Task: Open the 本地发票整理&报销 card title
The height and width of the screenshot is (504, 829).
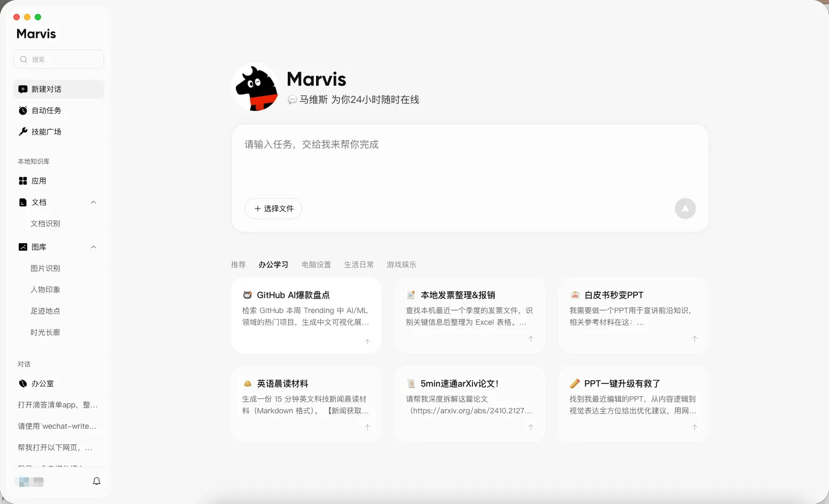Action: (x=458, y=295)
